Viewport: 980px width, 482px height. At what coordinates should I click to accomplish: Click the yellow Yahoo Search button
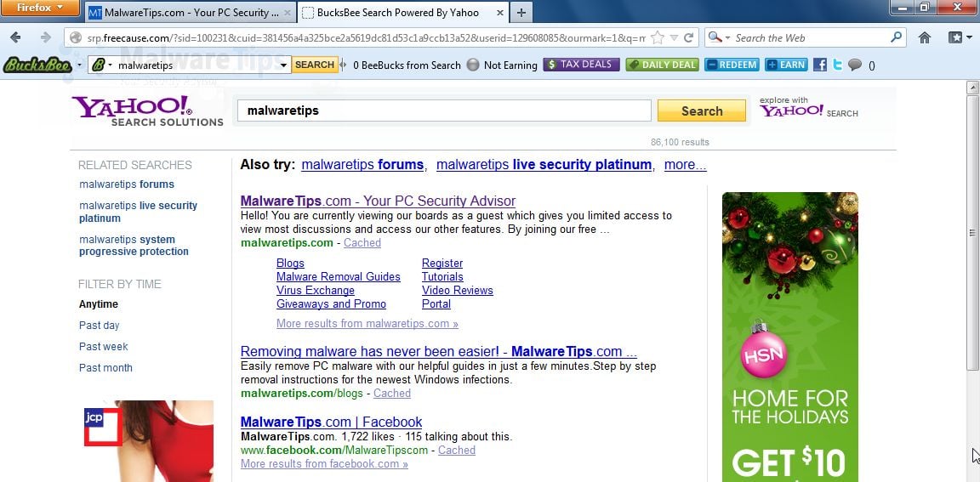[x=701, y=111]
